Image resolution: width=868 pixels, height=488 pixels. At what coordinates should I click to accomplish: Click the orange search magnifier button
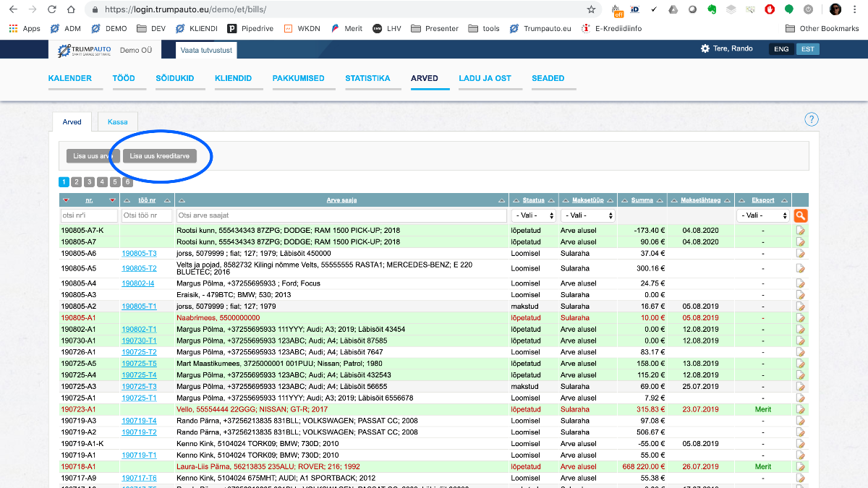point(800,215)
